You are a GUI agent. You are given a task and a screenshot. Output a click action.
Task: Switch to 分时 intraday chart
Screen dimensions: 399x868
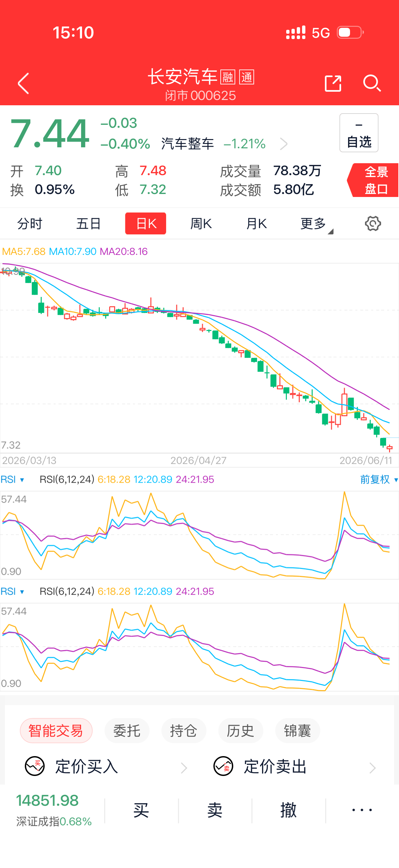pos(30,223)
